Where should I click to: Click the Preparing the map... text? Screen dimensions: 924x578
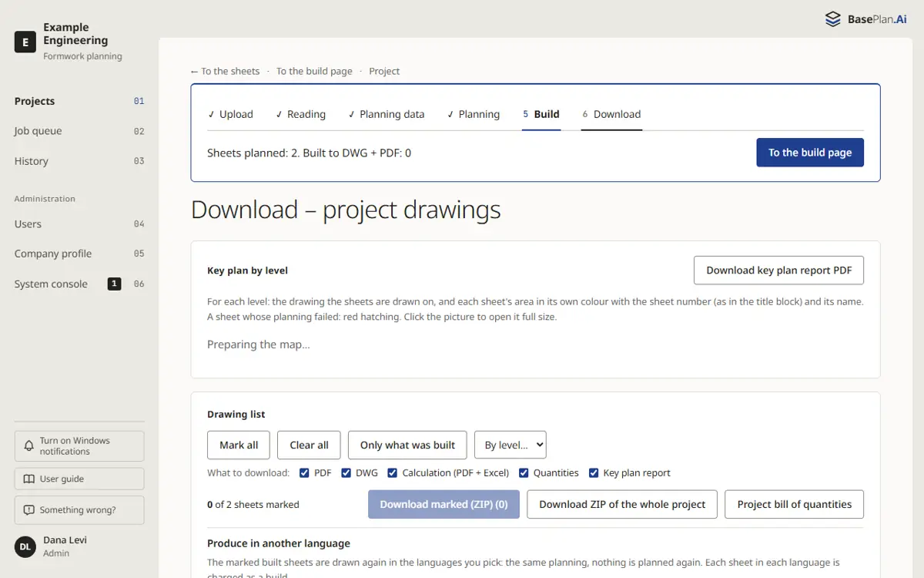click(x=259, y=344)
